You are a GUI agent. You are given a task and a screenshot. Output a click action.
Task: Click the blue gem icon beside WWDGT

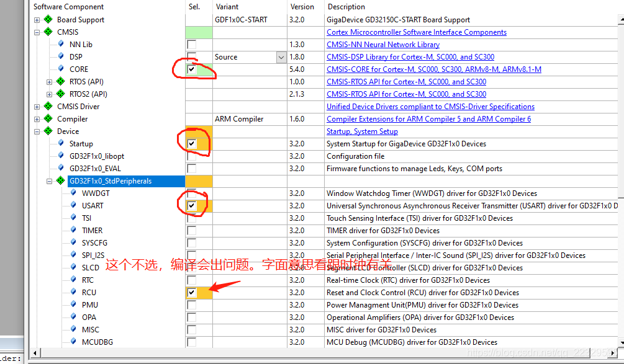(73, 193)
